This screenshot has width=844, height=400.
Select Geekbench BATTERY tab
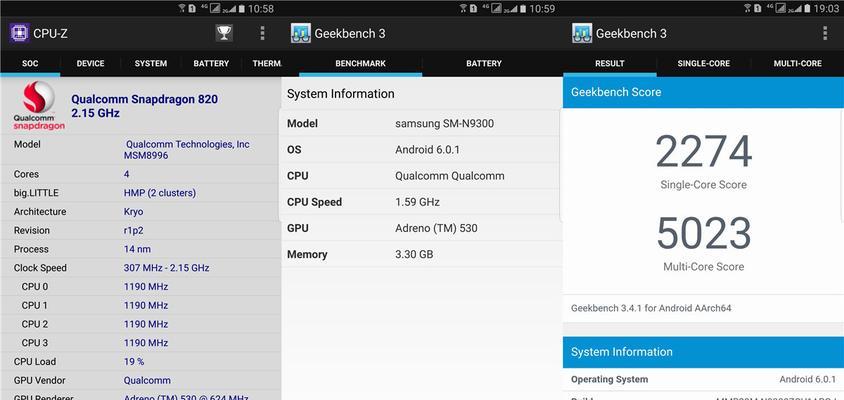[x=484, y=64]
